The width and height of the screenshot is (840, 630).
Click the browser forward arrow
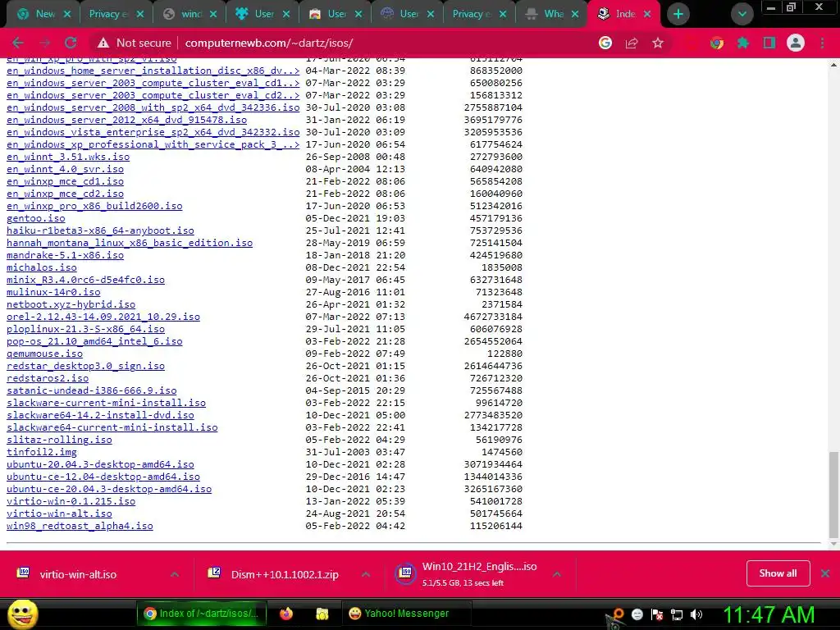[44, 43]
